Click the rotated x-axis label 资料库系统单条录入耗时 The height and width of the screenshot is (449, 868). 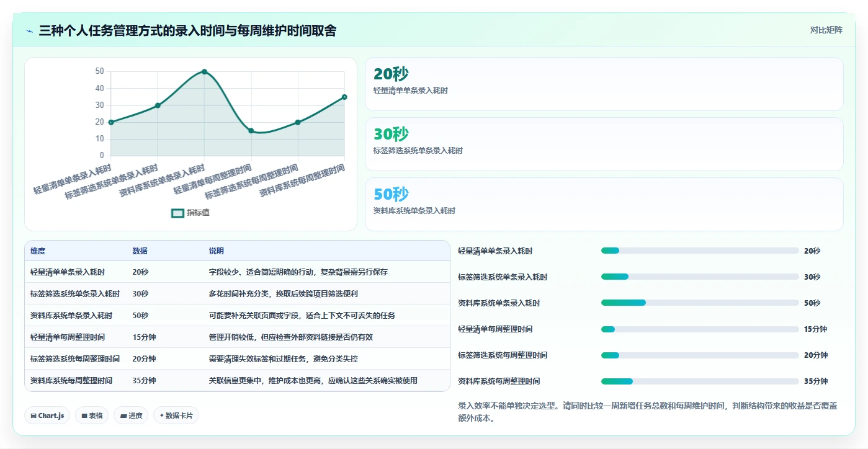click(163, 180)
